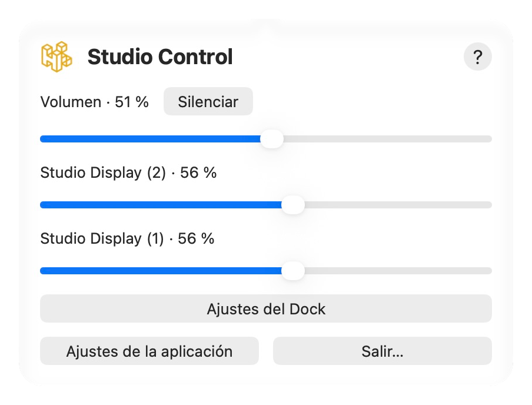Click the gray unfilled part of Volumen slider
Image resolution: width=532 pixels, height=405 pixels.
(387, 139)
